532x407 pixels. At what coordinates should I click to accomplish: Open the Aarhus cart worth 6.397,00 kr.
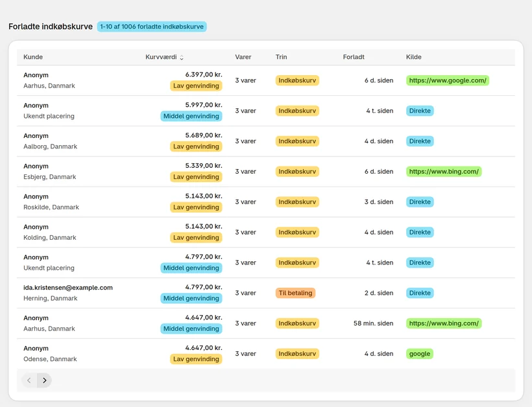click(265, 80)
